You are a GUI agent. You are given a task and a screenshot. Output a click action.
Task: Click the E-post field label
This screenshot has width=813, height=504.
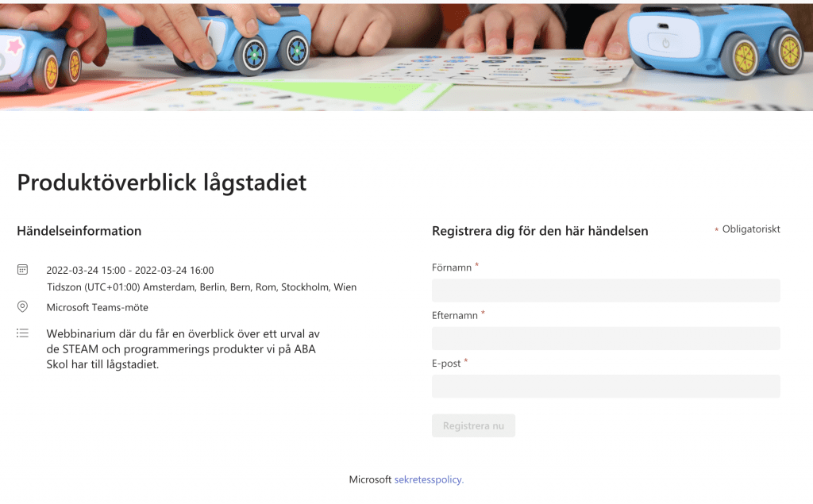point(446,363)
